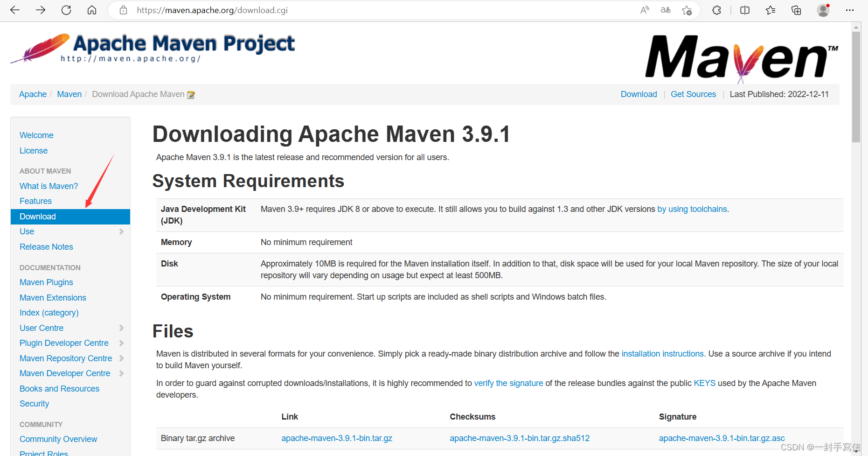
Task: Open What is Maven? in sidebar
Action: [x=49, y=186]
